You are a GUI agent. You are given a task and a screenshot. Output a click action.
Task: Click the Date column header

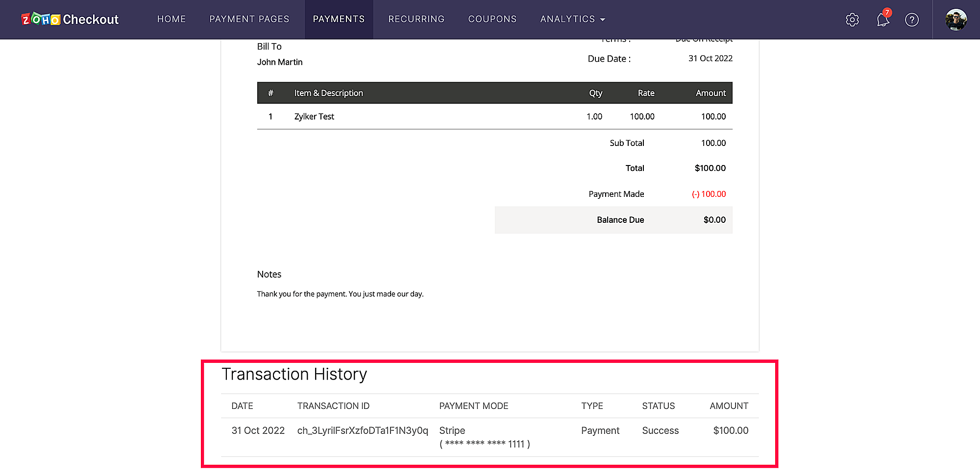click(x=242, y=406)
